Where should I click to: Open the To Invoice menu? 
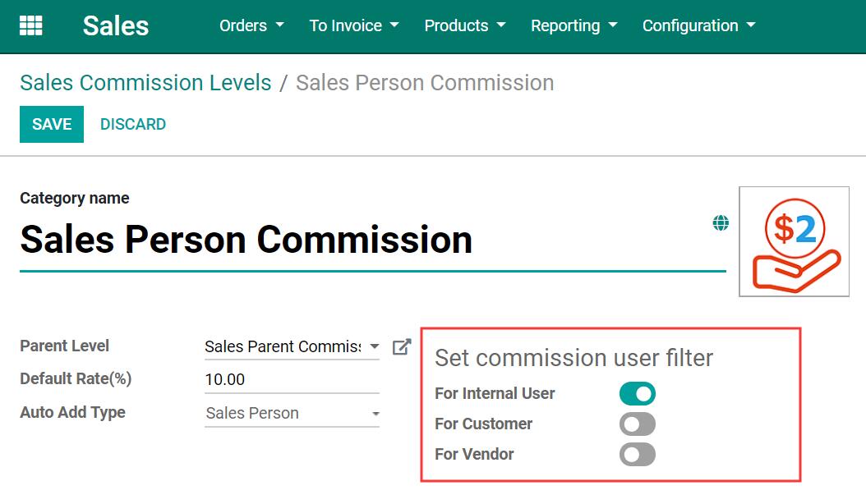click(354, 25)
